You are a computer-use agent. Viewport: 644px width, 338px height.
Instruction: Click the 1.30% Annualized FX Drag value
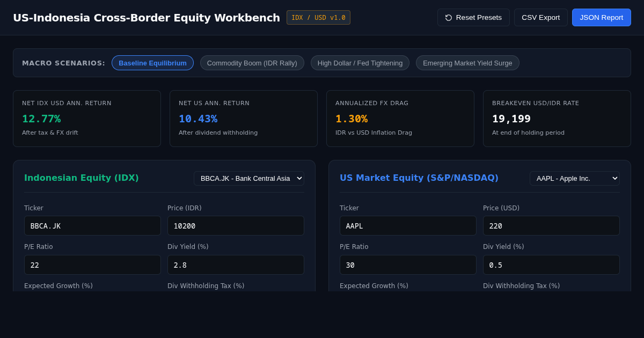click(x=352, y=119)
